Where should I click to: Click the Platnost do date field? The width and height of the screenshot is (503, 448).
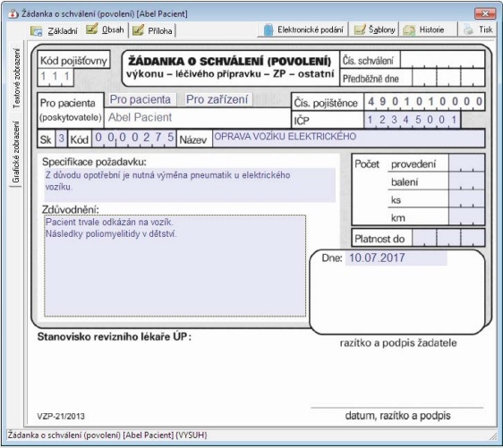[448, 238]
